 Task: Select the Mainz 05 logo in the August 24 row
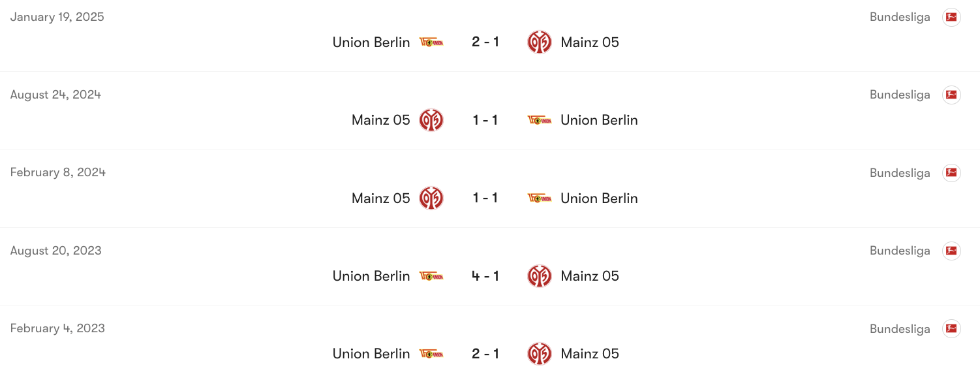[431, 120]
